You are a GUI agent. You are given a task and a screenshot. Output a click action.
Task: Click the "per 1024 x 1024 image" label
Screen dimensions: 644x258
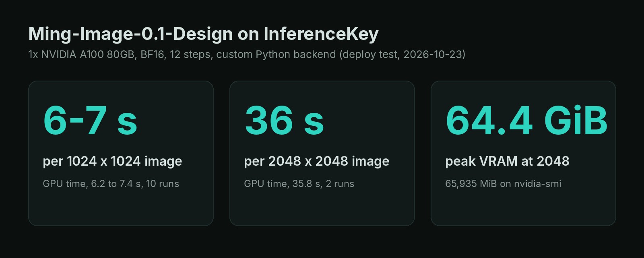pos(112,161)
